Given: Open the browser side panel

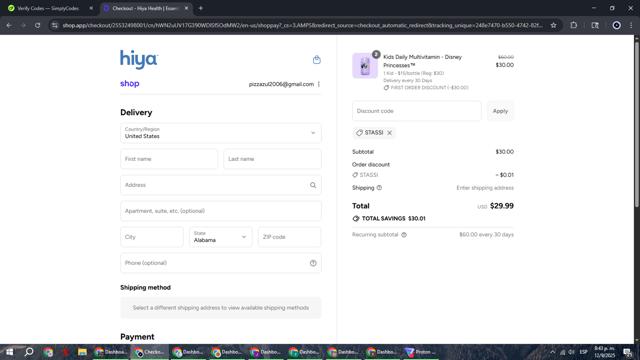Looking at the screenshot, I should click(x=595, y=25).
